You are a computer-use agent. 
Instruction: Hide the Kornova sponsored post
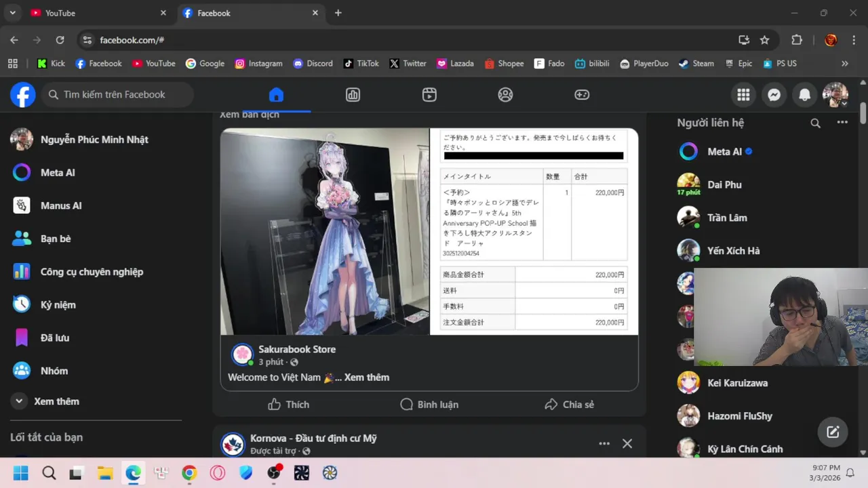pos(627,443)
